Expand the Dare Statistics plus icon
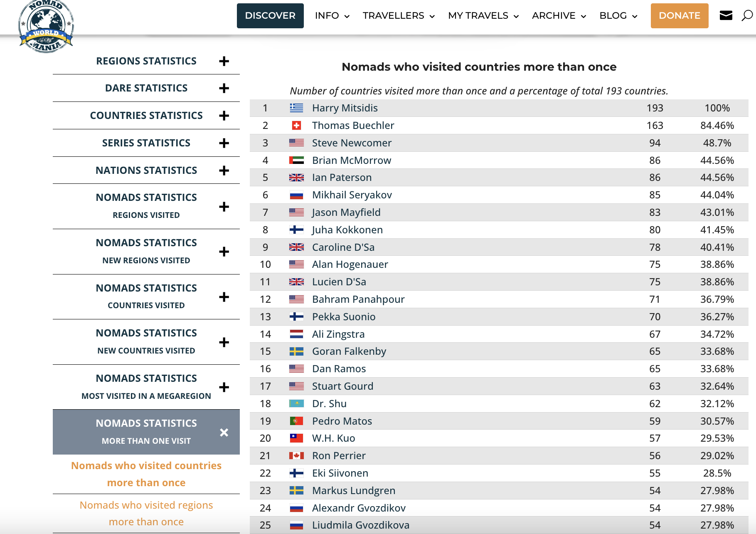The width and height of the screenshot is (756, 534). click(x=224, y=88)
